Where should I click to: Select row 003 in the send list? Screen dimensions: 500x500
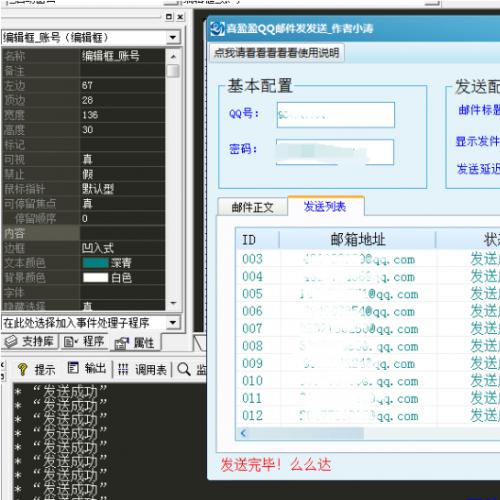(368, 259)
